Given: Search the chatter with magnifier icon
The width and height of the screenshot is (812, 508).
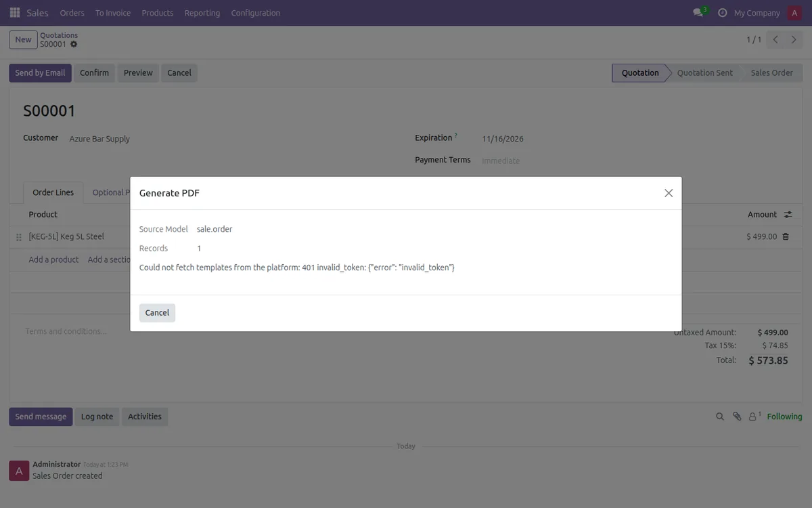Looking at the screenshot, I should (720, 417).
